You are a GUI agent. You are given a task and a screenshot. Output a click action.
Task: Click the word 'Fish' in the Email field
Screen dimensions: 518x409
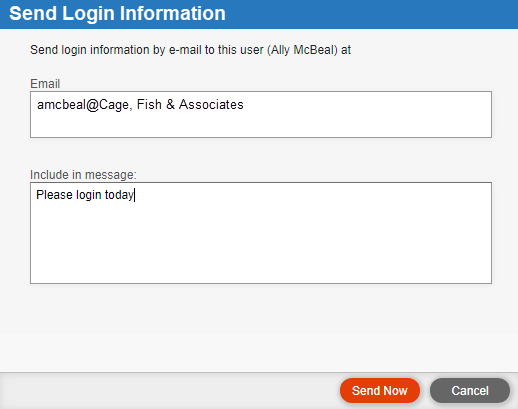coord(149,105)
